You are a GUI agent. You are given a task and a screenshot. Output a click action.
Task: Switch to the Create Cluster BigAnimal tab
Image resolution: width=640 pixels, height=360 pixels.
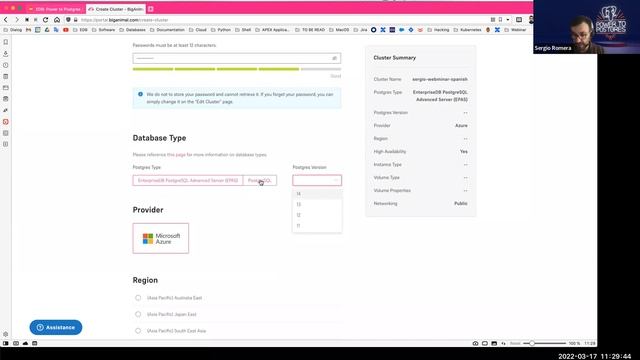[x=116, y=9]
